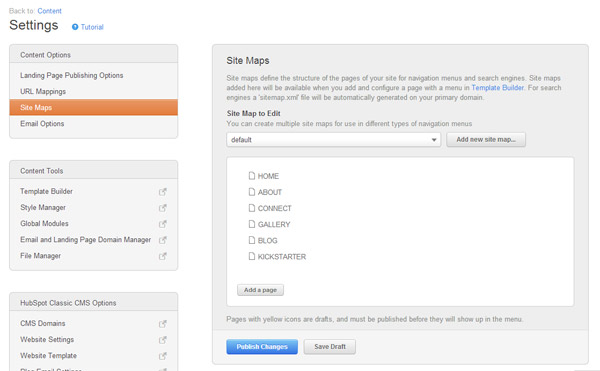Viewport: 600px width, 371px height.
Task: Click the Save Draft button
Action: 330,347
